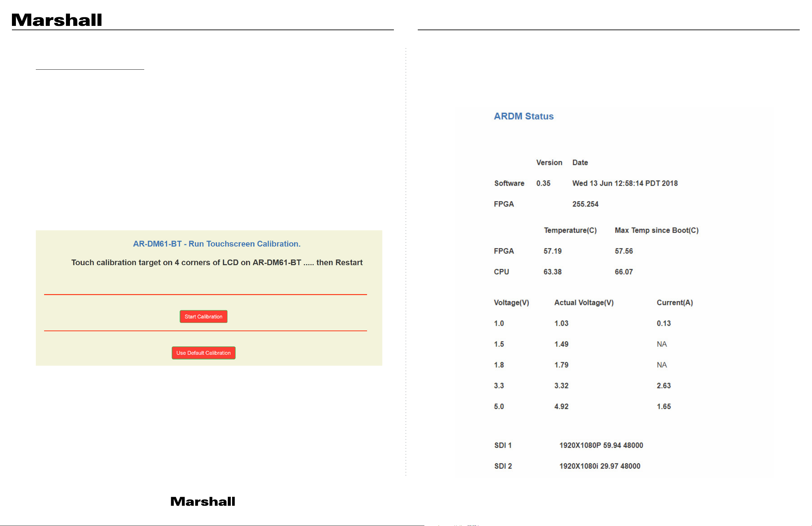
Task: Click the Software row label
Action: click(509, 183)
